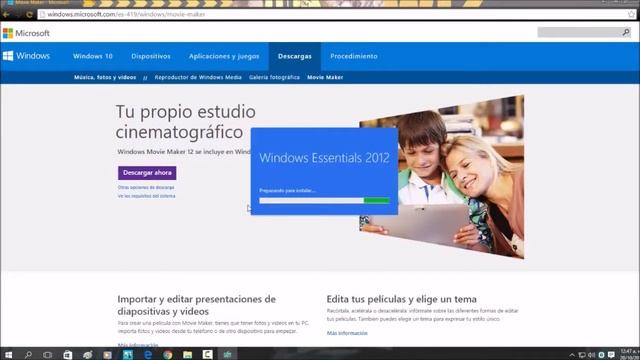Select Movie Maker in the submenu

[x=325, y=77]
